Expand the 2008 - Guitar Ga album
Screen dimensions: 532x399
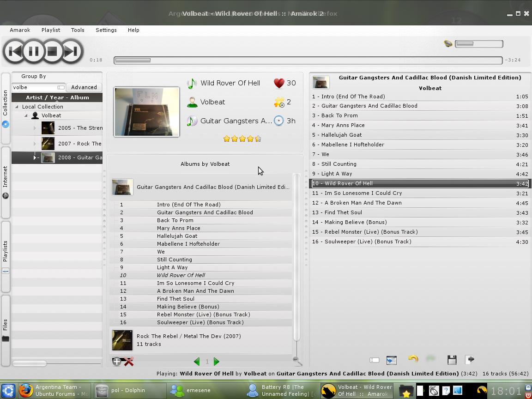pyautogui.click(x=35, y=157)
